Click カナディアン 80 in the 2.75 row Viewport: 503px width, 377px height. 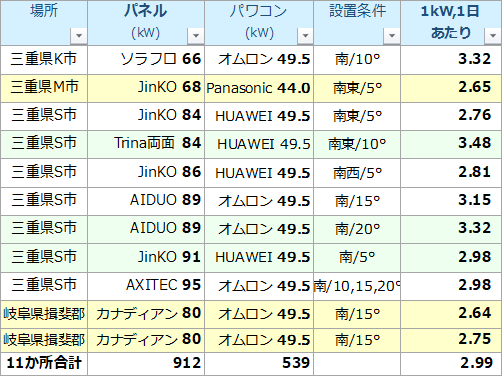point(146,340)
